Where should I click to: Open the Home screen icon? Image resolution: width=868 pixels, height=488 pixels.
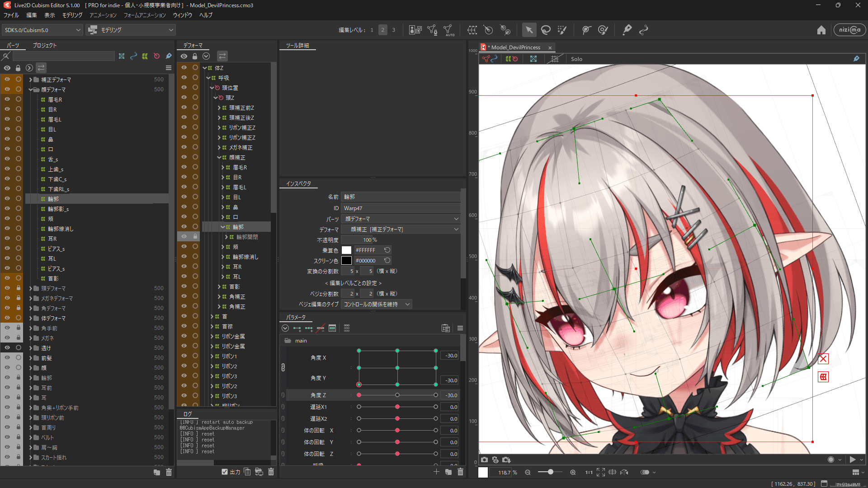[821, 30]
